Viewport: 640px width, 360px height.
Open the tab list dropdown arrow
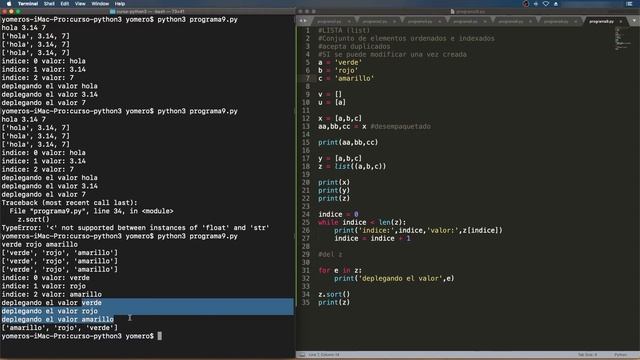point(634,21)
